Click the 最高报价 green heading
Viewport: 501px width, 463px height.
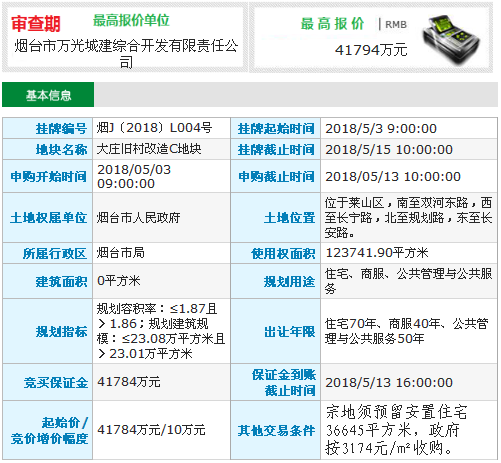[332, 24]
